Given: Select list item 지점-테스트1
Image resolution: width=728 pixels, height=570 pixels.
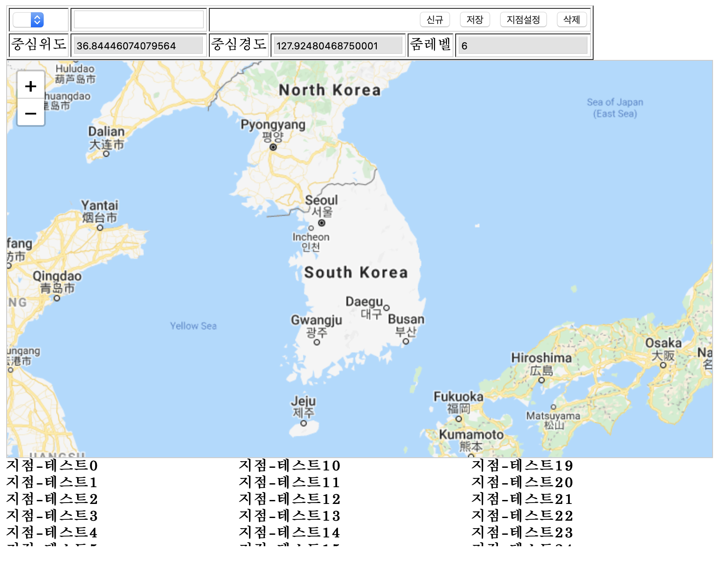Looking at the screenshot, I should (x=52, y=482).
